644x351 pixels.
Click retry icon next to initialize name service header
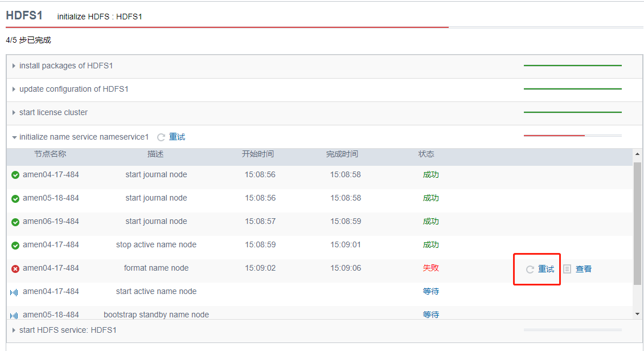(161, 137)
